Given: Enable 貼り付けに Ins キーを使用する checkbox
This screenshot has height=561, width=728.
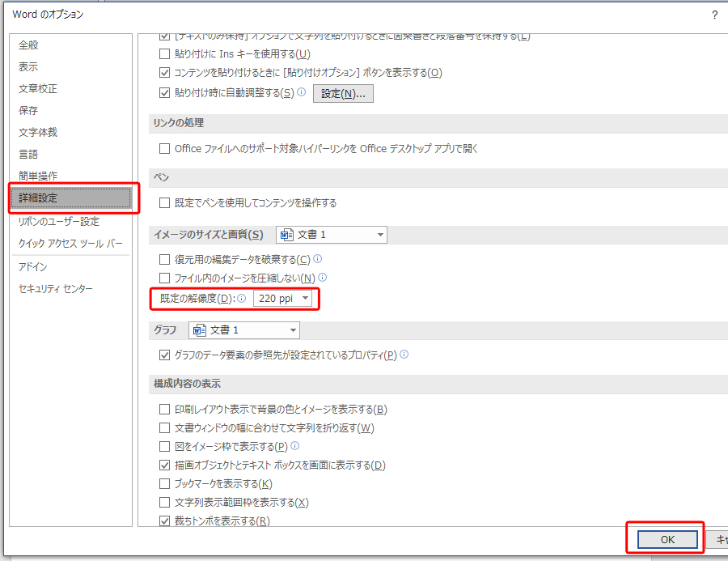Looking at the screenshot, I should [x=164, y=54].
